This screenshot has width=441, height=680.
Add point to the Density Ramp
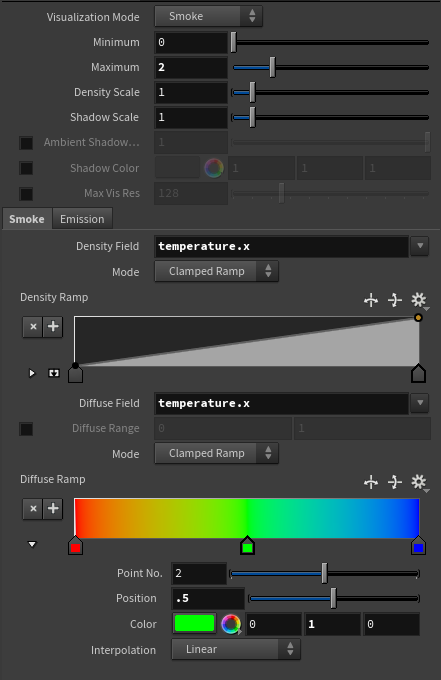click(53, 327)
